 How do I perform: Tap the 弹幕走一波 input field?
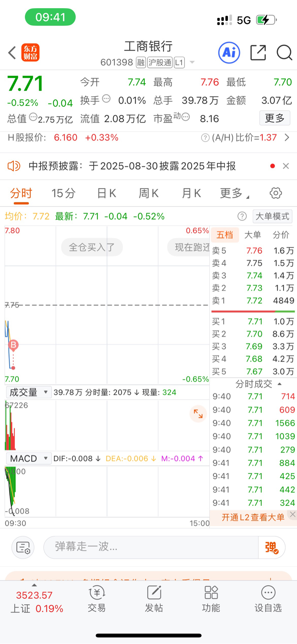(x=151, y=547)
